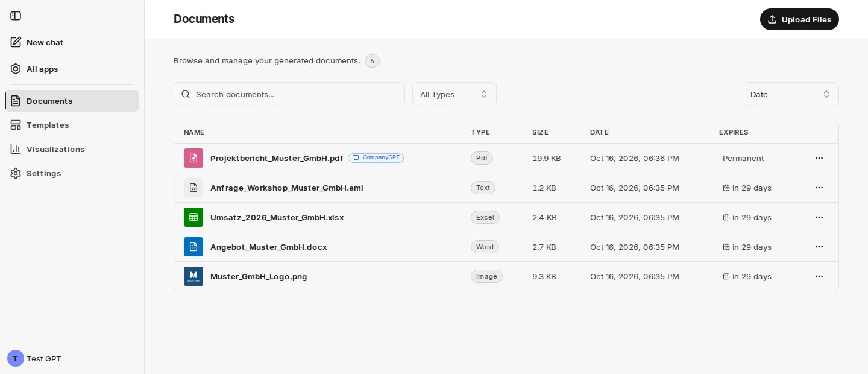This screenshot has width=868, height=374.
Task: Open Umsatz_2026_Muster_GmbH.xlsx
Action: pos(277,217)
